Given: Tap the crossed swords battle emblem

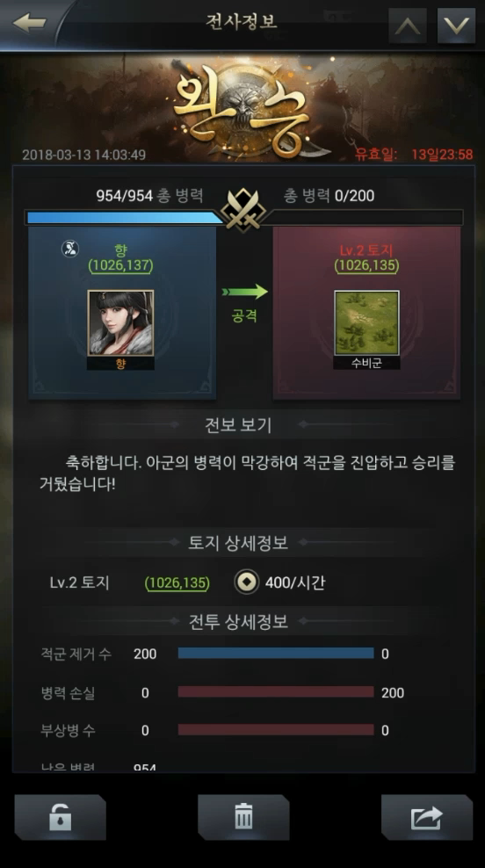Looking at the screenshot, I should coord(243,210).
